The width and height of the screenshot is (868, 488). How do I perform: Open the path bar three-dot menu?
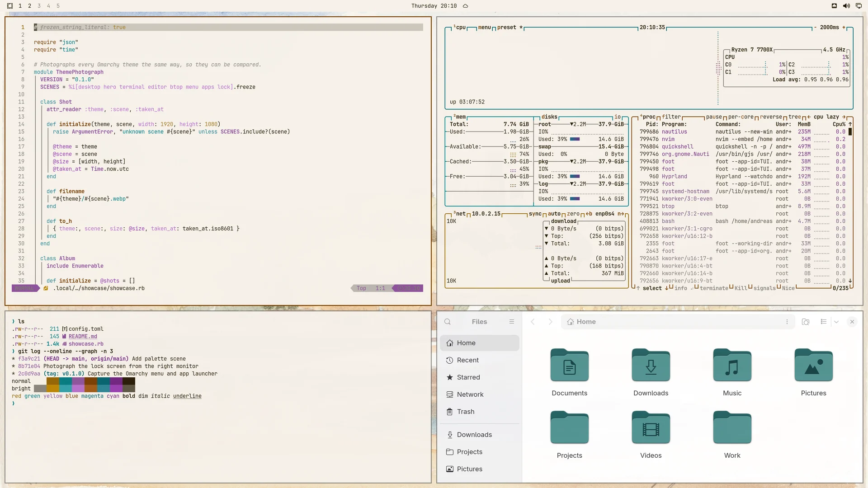click(787, 322)
